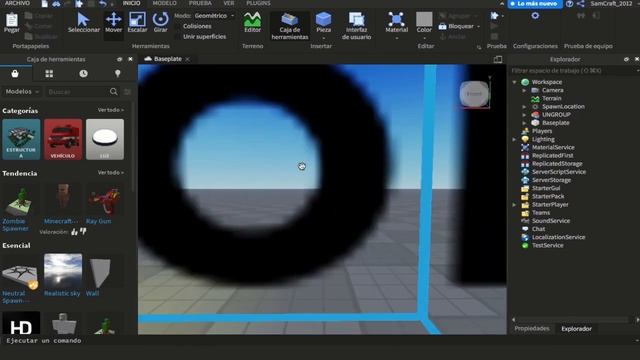Select ReplicatedStorage in Explorer

tap(557, 164)
